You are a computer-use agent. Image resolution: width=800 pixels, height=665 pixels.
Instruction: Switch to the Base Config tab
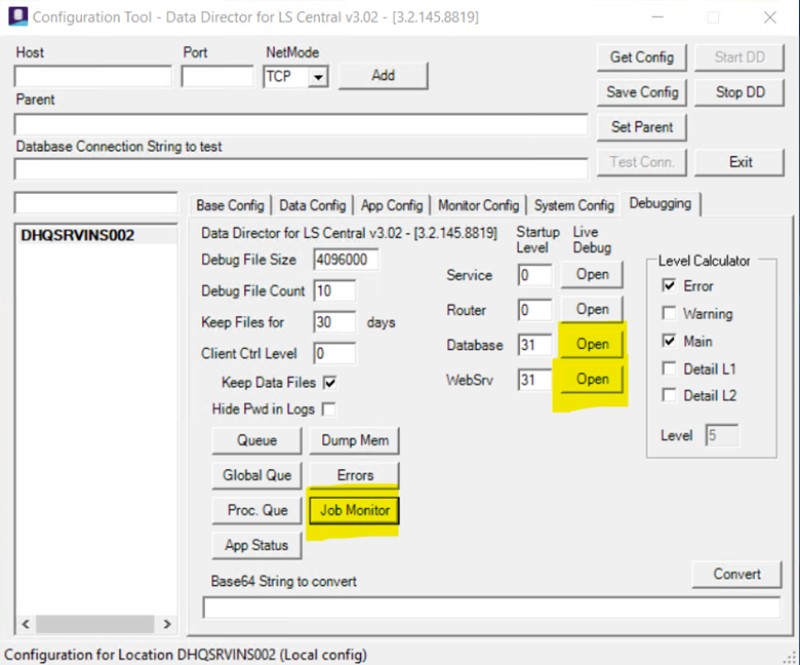click(230, 205)
